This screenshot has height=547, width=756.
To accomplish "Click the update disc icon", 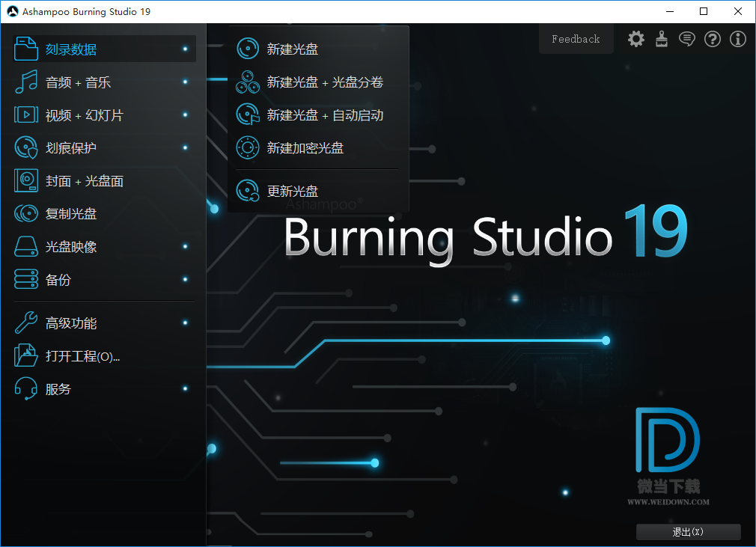I will (x=248, y=191).
